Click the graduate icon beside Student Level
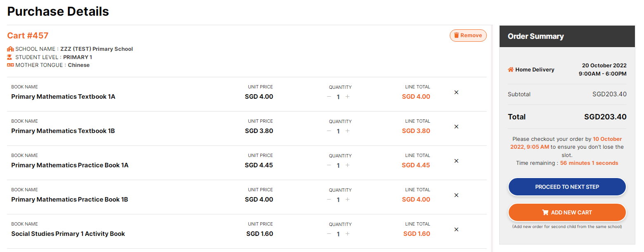This screenshot has width=644, height=252. point(10,57)
